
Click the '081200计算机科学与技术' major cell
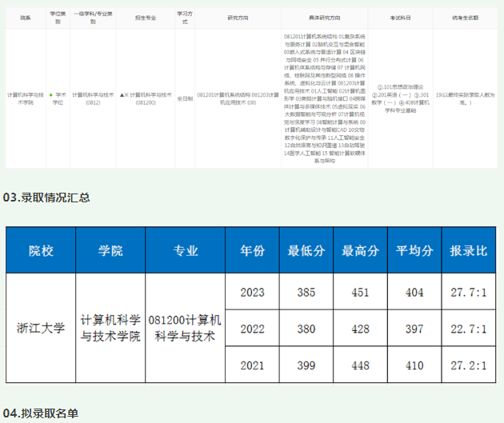click(x=186, y=328)
